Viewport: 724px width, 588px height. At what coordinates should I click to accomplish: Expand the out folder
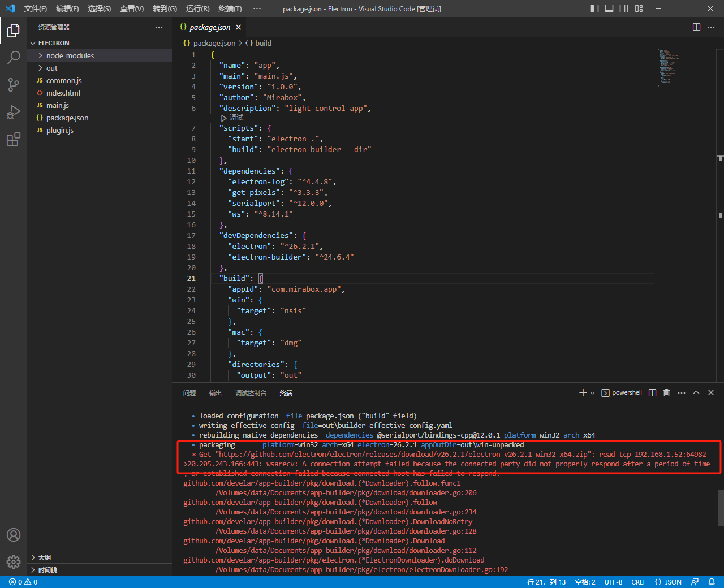[51, 68]
